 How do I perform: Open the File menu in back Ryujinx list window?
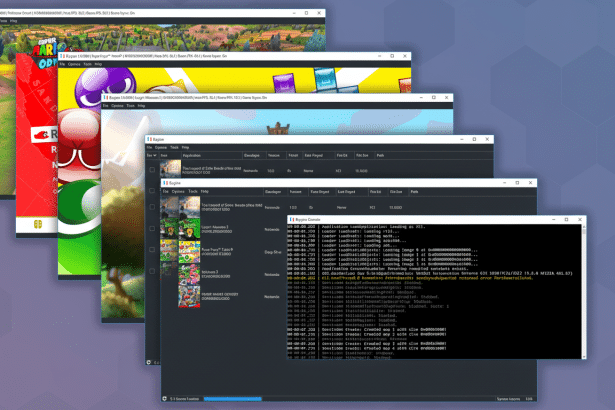tap(149, 148)
